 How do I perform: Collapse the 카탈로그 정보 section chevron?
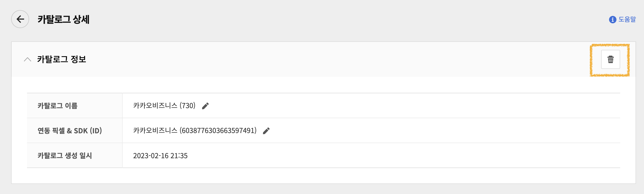[28, 59]
